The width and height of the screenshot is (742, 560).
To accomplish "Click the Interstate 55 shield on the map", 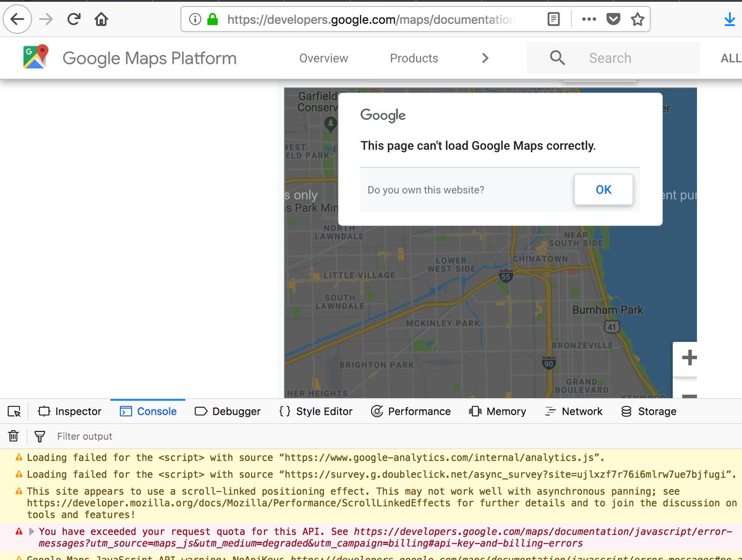I will (x=506, y=276).
